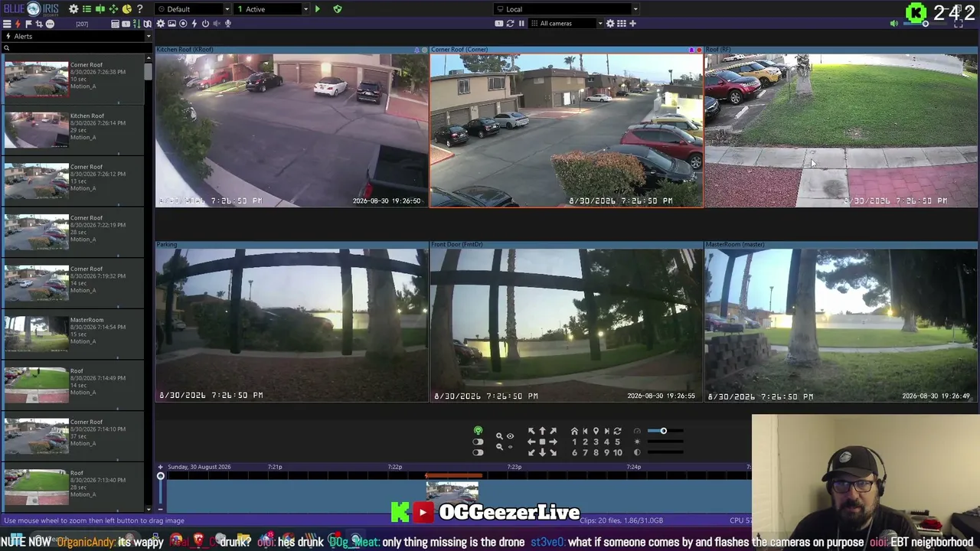Open the status list icon
The height and width of the screenshot is (551, 980).
click(x=87, y=9)
